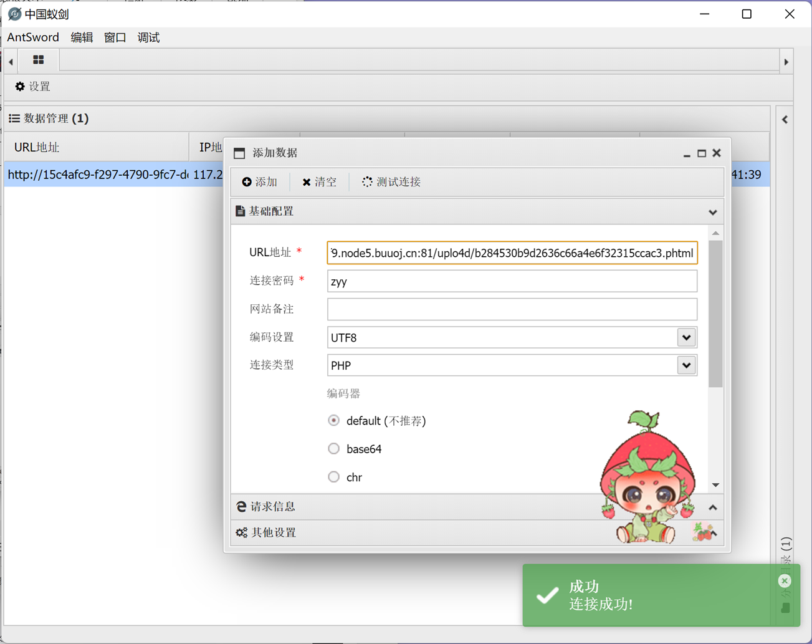Image resolution: width=812 pixels, height=644 pixels.
Task: Select the grid tab icon below arrows
Action: (x=39, y=60)
